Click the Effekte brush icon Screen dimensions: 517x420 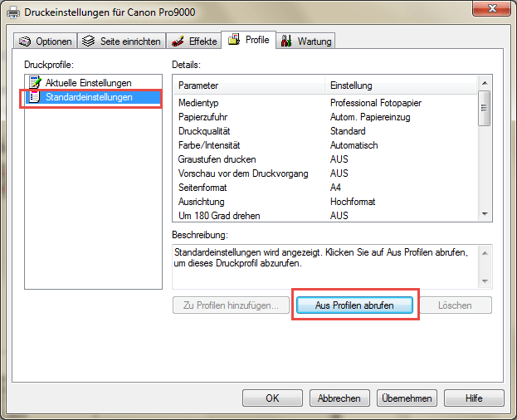click(178, 42)
